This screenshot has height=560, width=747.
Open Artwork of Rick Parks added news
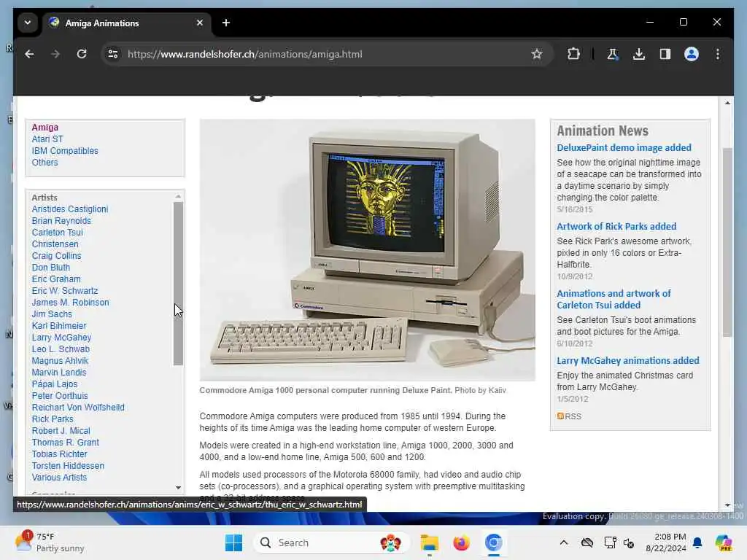pos(616,226)
